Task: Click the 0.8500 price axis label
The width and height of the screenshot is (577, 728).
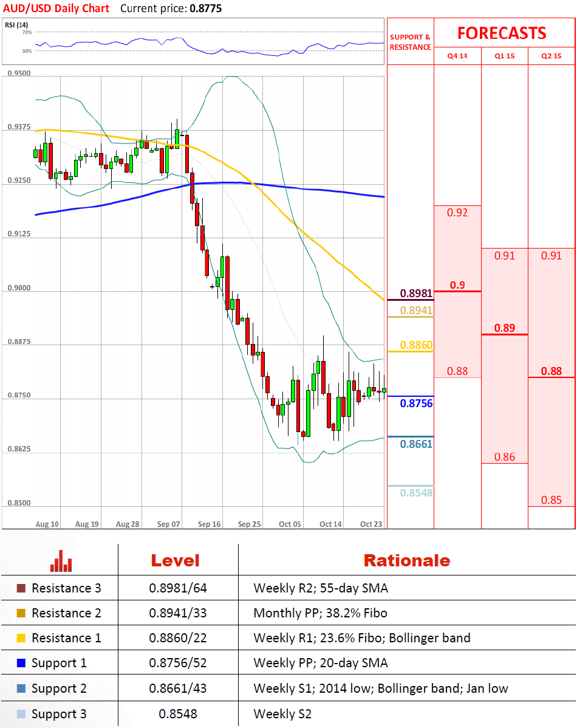Action: point(19,503)
